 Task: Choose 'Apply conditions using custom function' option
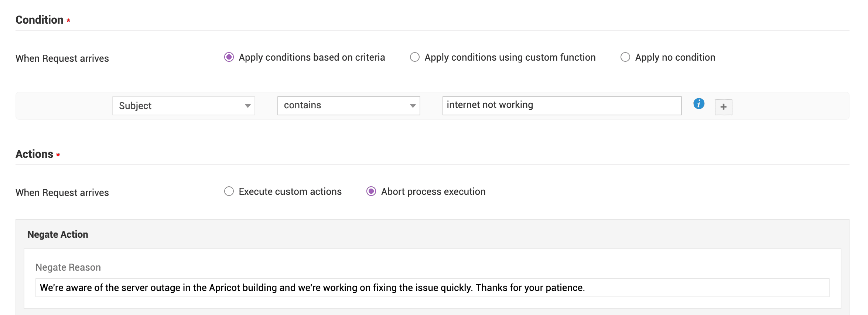415,57
